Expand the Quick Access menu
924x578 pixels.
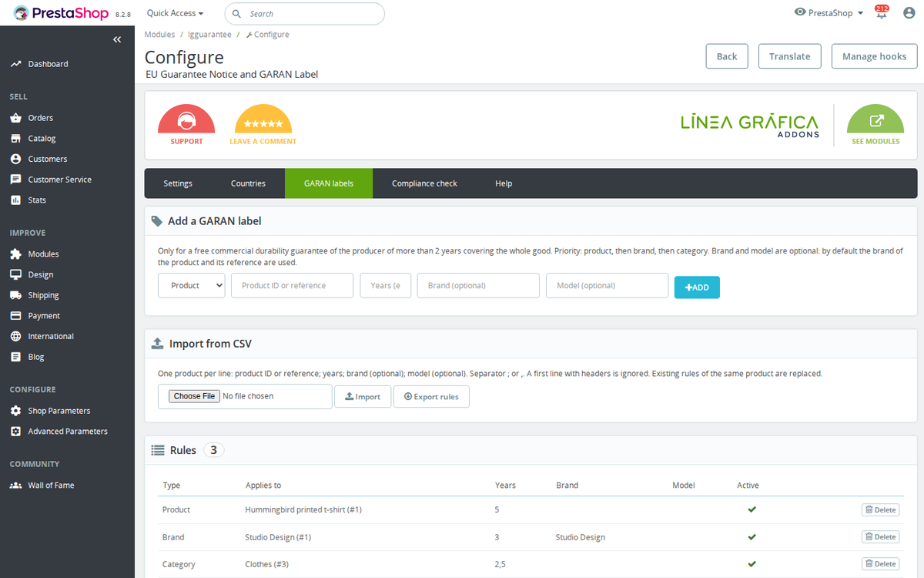click(176, 13)
